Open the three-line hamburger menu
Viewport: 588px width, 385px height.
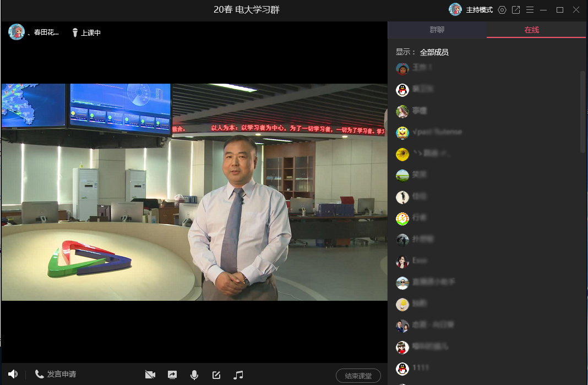point(530,10)
